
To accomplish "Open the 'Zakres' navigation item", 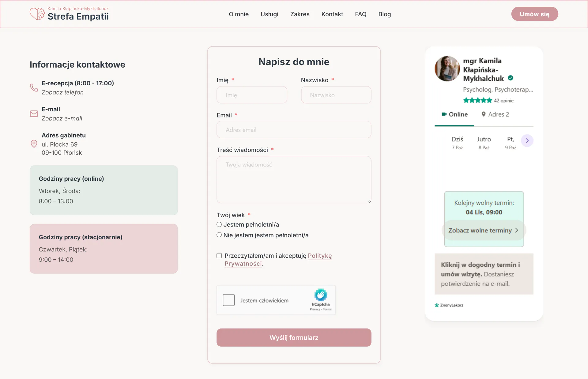I will pos(300,14).
